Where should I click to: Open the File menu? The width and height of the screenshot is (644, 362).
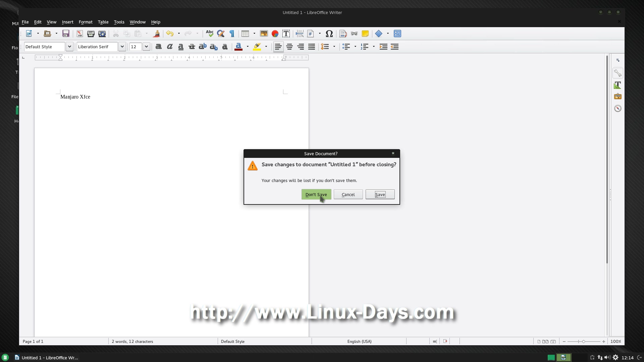pyautogui.click(x=25, y=22)
